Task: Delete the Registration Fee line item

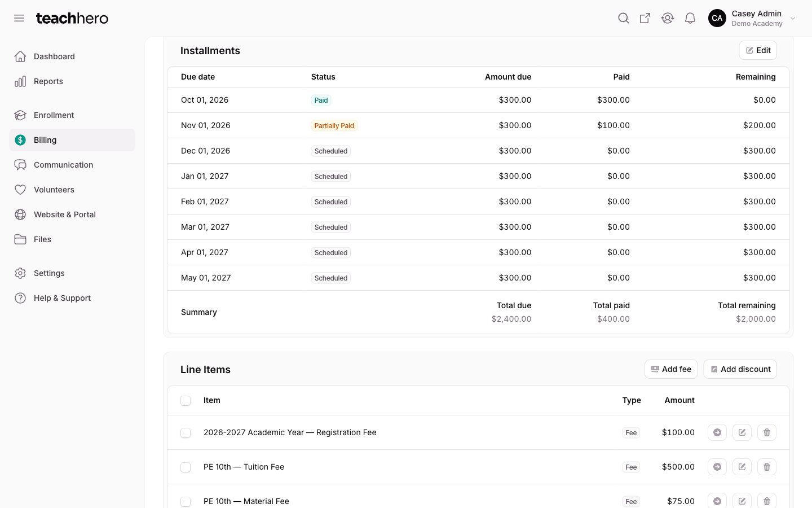Action: [767, 432]
